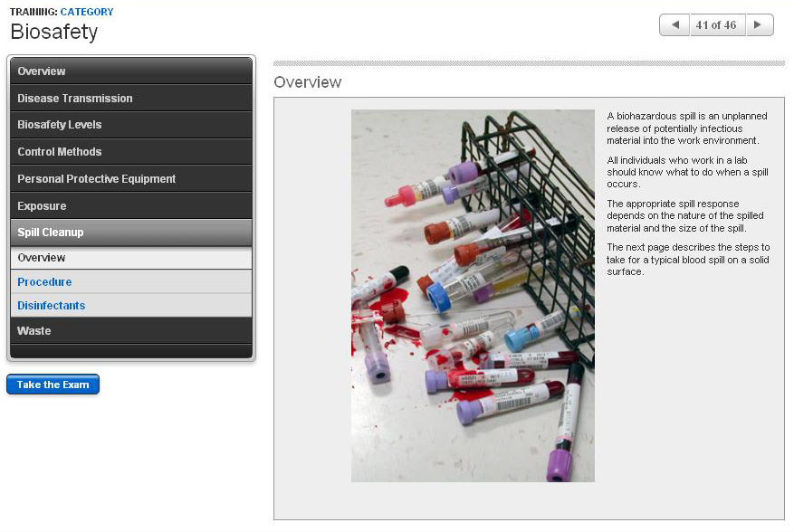Collapse the Spill Cleanup section

click(x=131, y=233)
